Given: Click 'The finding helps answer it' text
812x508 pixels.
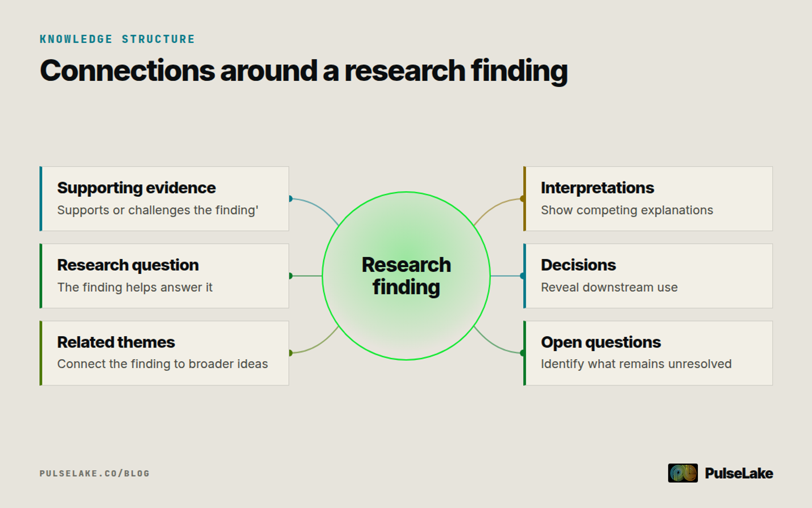Looking at the screenshot, I should [135, 288].
